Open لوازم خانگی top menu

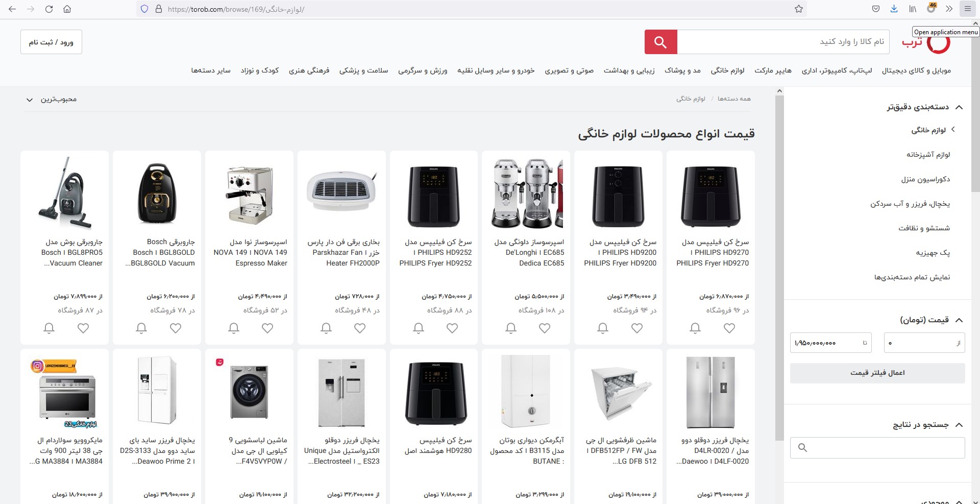pos(727,70)
